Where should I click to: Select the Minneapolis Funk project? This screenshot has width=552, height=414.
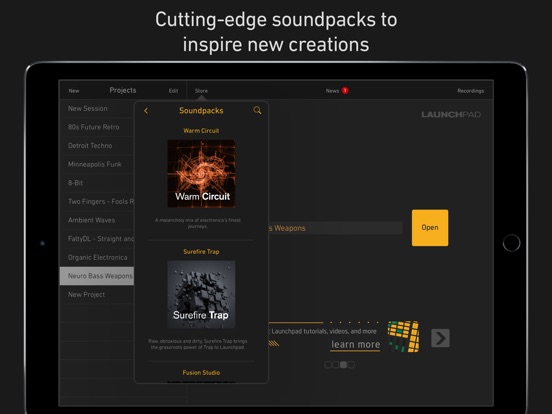pyautogui.click(x=97, y=164)
